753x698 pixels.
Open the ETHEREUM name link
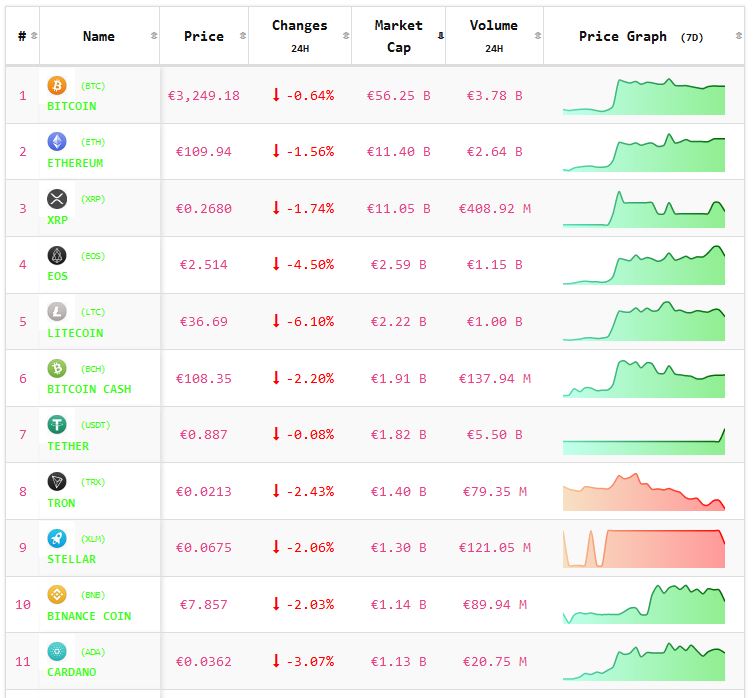[75, 163]
